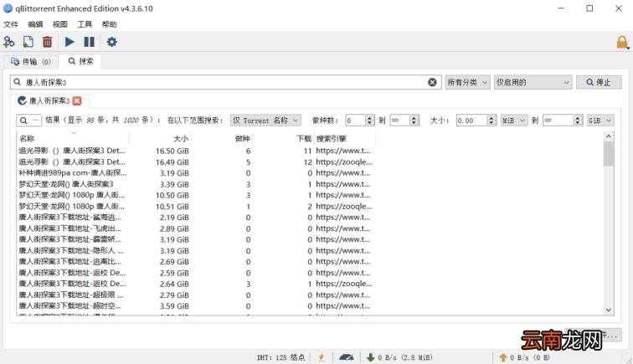Click the red delete torrent trash icon
This screenshot has height=364, width=633.
click(47, 42)
